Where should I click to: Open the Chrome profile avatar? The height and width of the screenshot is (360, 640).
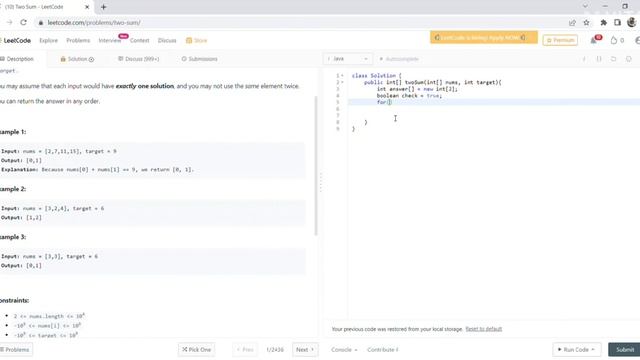point(631,22)
